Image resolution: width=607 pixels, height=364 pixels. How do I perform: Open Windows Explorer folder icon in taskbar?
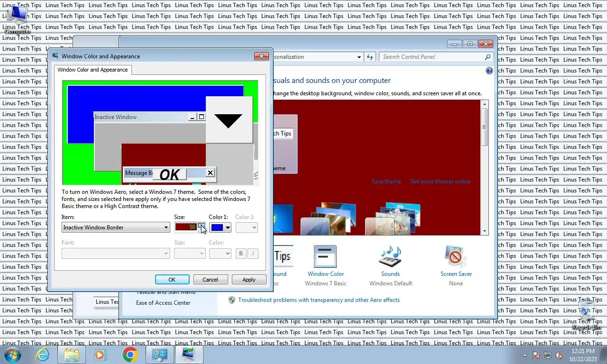point(72,355)
